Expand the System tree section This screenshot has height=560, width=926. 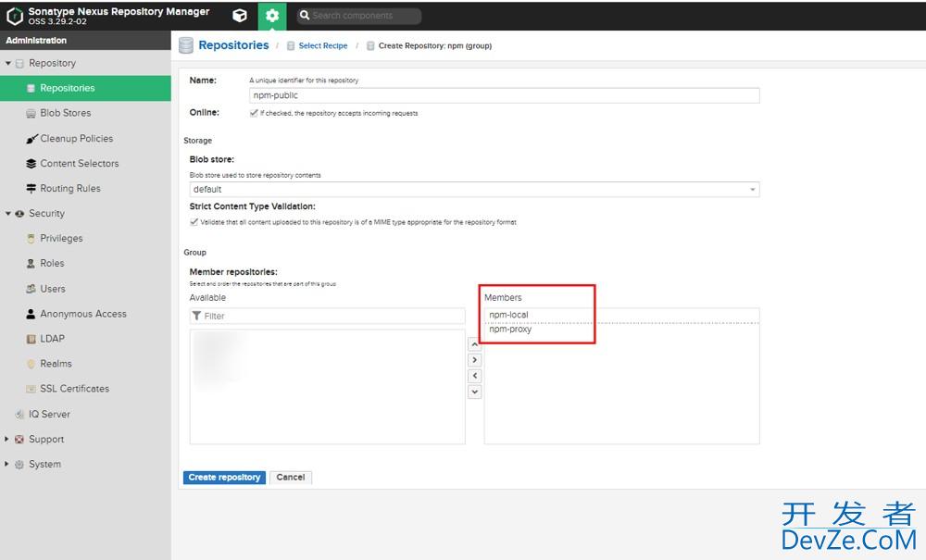click(7, 465)
